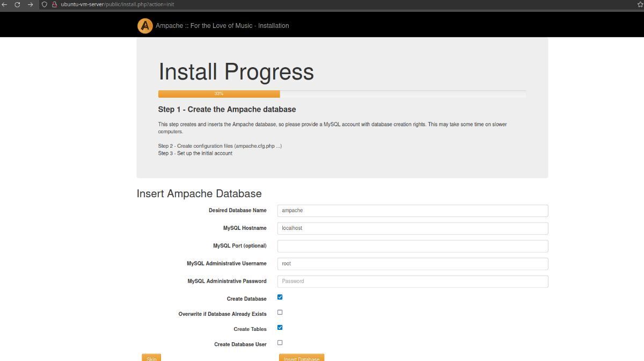Click the browser back arrow
Image resolution: width=644 pixels, height=361 pixels.
point(5,4)
